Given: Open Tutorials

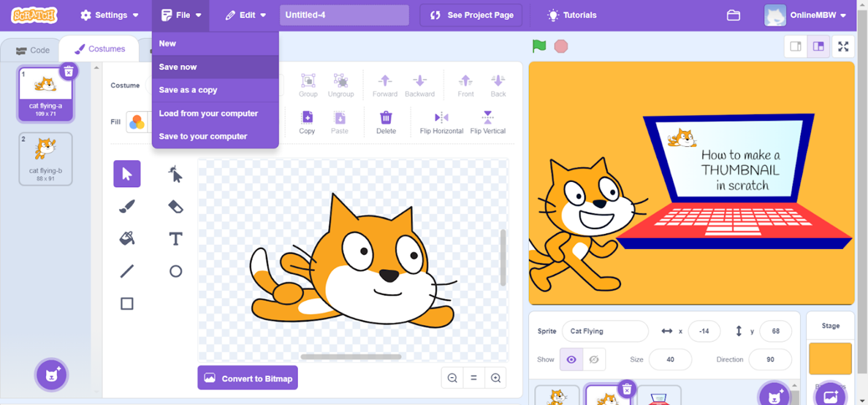Looking at the screenshot, I should 572,15.
